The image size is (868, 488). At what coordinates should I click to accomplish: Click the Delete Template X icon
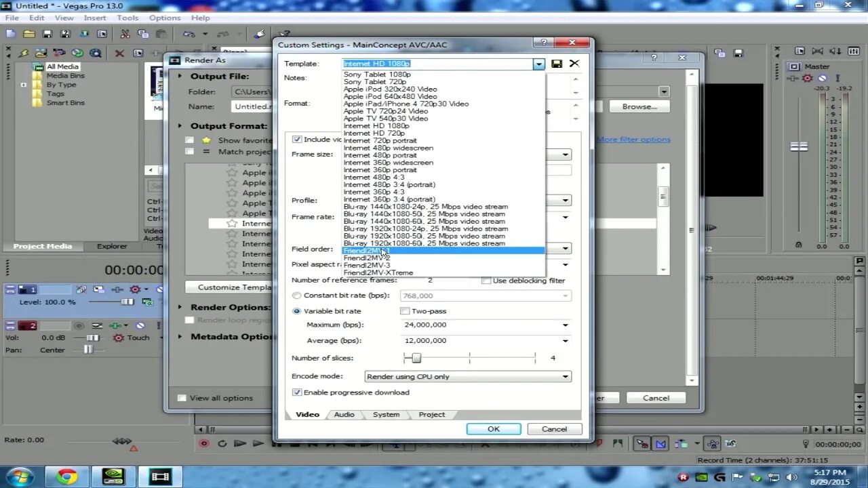pos(574,64)
